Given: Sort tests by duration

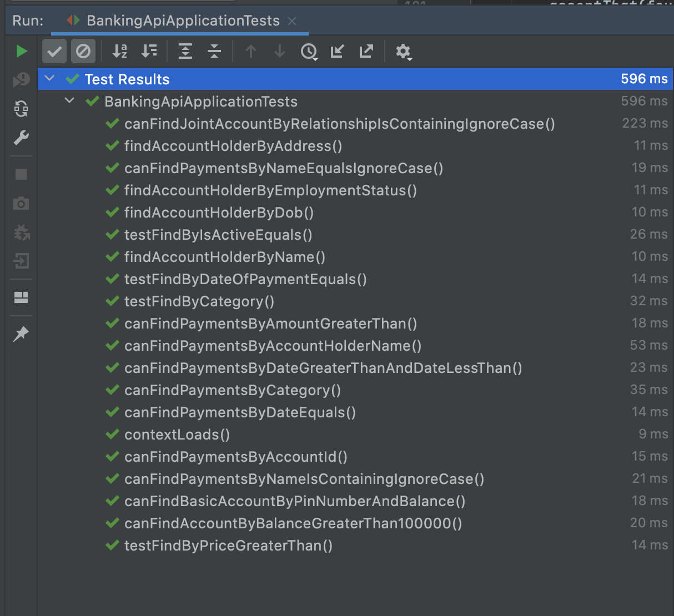Looking at the screenshot, I should (149, 52).
